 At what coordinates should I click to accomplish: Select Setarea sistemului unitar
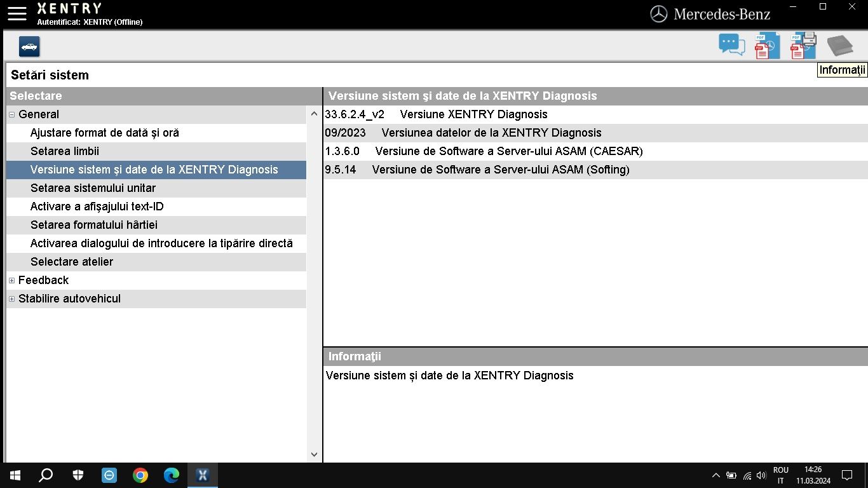pyautogui.click(x=156, y=188)
